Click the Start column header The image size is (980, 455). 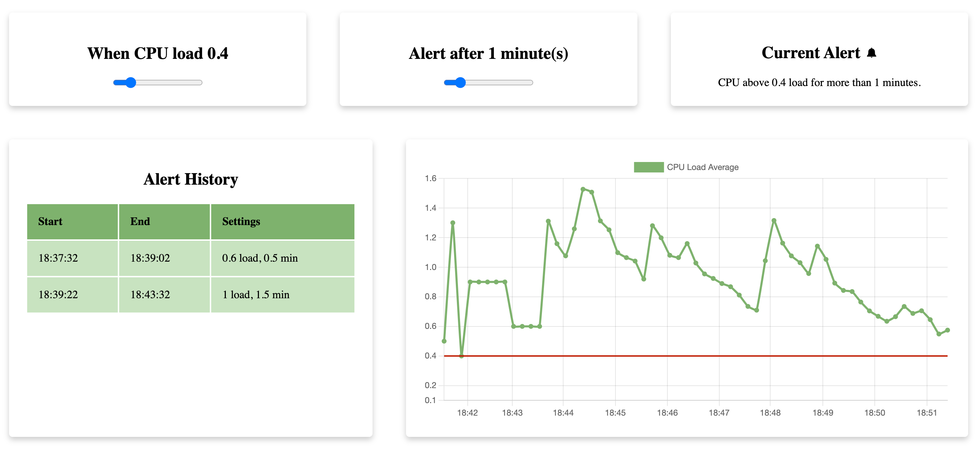point(72,222)
